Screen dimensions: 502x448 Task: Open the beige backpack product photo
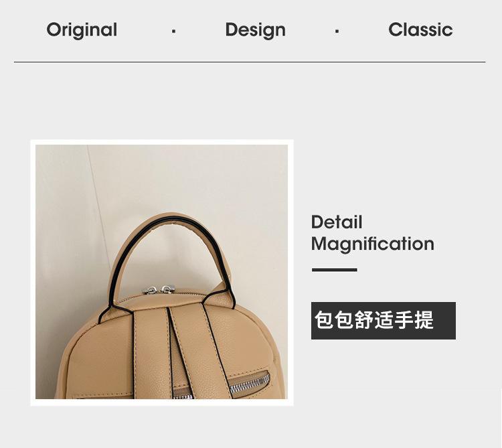click(x=162, y=272)
